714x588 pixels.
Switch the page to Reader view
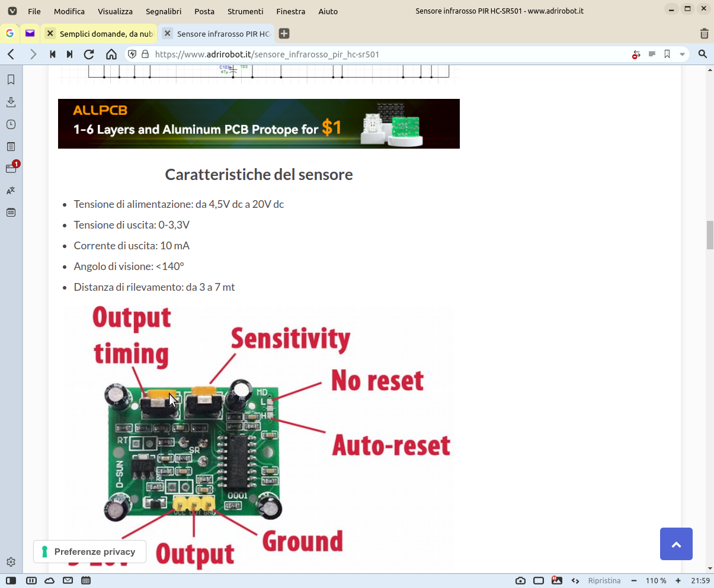click(x=652, y=54)
